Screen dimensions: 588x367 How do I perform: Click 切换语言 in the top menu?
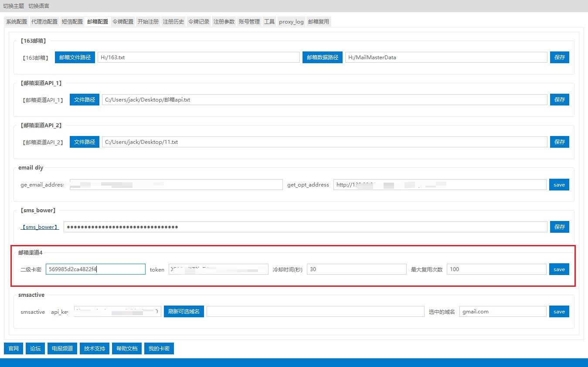click(39, 6)
